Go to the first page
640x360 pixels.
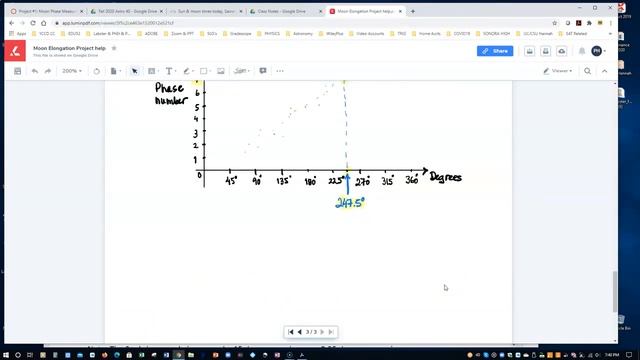291,332
